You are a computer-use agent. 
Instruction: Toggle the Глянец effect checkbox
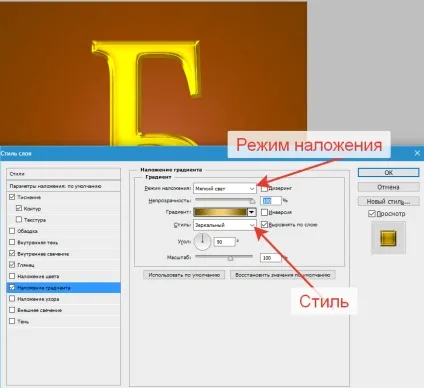[x=12, y=265]
